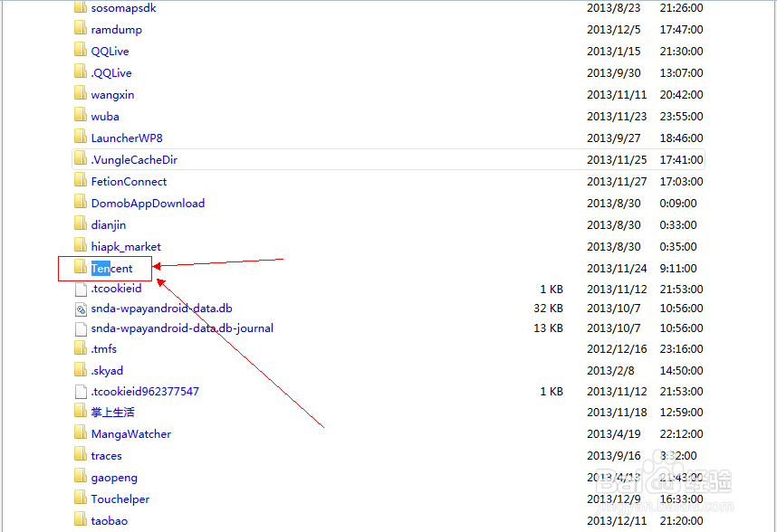Image resolution: width=777 pixels, height=532 pixels.
Task: Click the .VungleCacheDir folder icon
Action: [81, 157]
